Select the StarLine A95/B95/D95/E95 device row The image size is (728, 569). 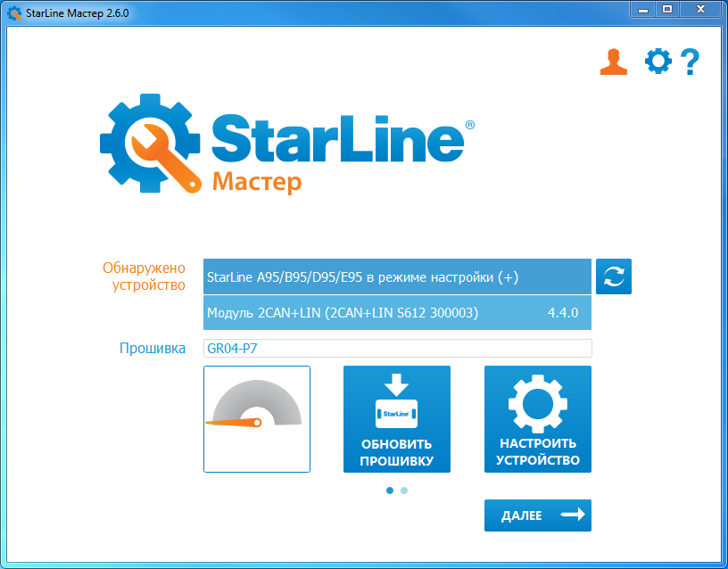[397, 276]
